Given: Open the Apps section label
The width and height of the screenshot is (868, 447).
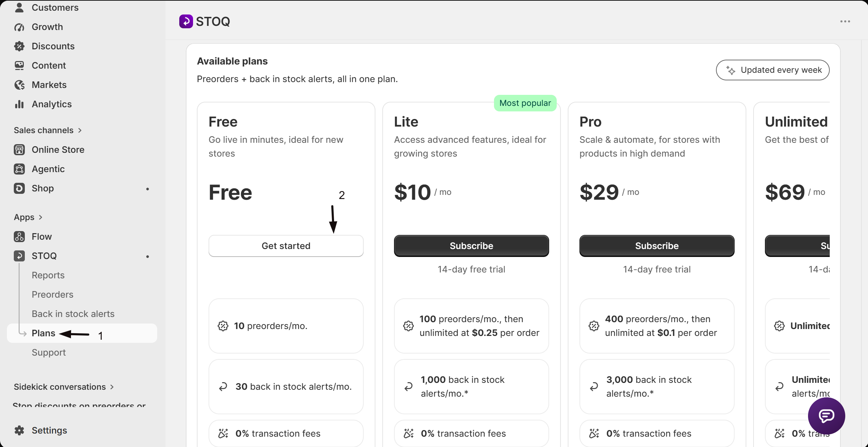Looking at the screenshot, I should pos(24,217).
